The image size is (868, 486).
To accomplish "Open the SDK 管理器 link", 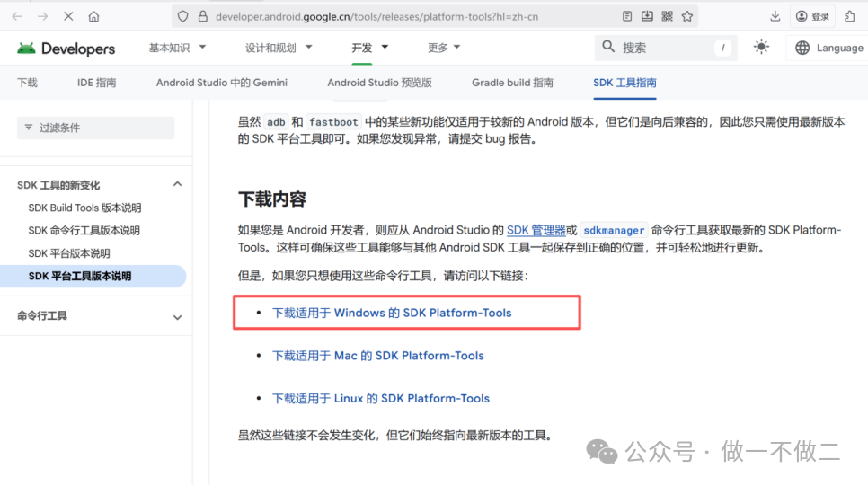I will tap(536, 230).
